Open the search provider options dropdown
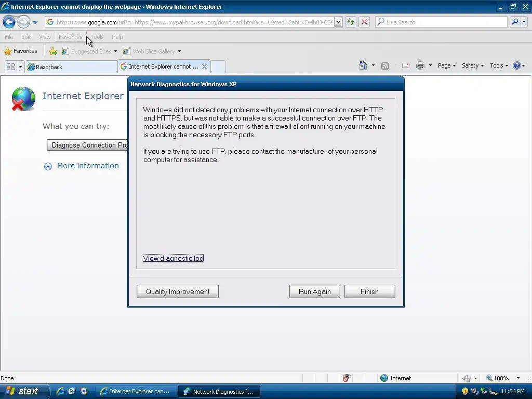The image size is (532, 399). (x=524, y=22)
